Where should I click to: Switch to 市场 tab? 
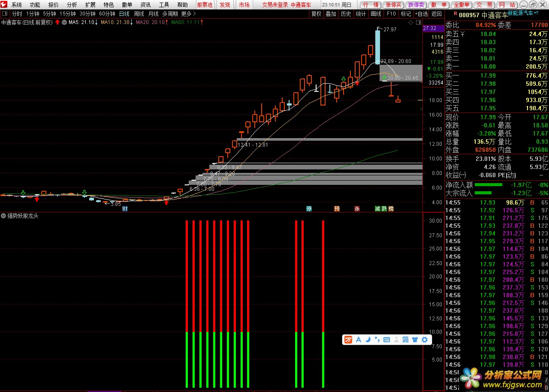pyautogui.click(x=244, y=5)
